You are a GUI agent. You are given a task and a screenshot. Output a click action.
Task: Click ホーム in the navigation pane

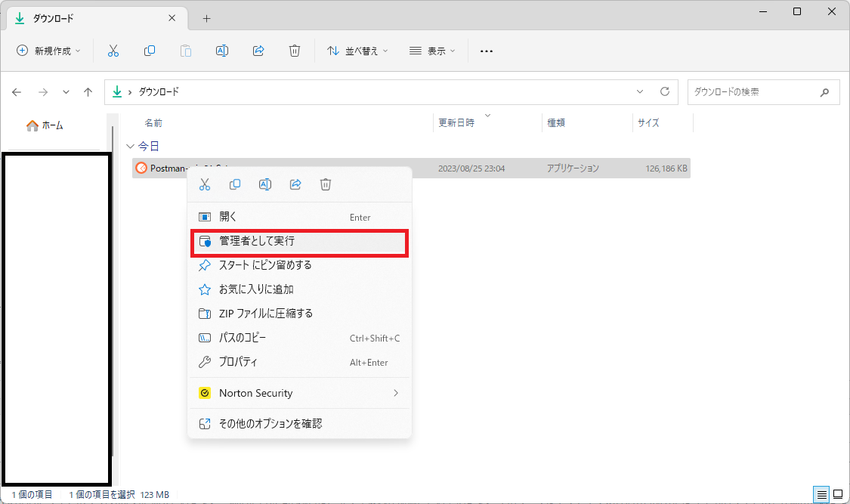click(45, 125)
